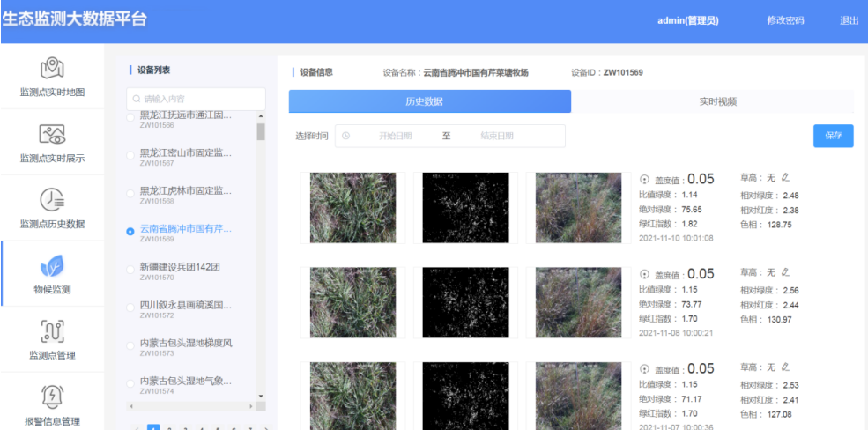This screenshot has height=430, width=868.
Task: Open 监测点历史数据 clock icon
Action: point(52,200)
